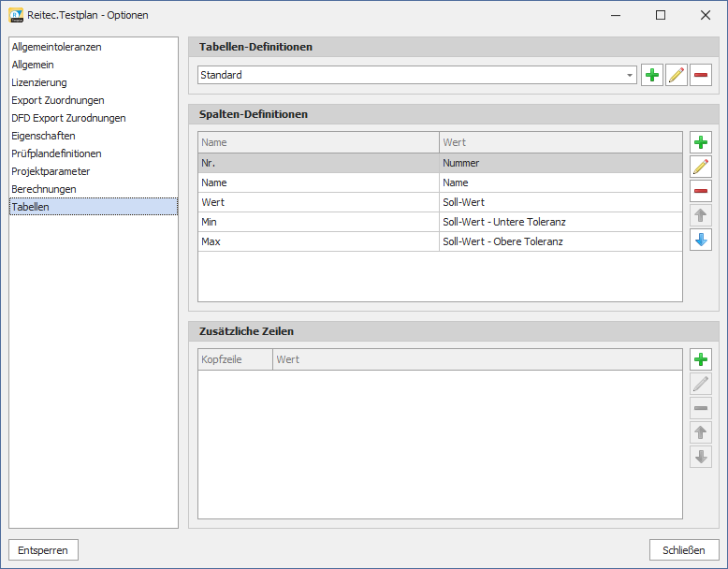Image resolution: width=728 pixels, height=569 pixels.
Task: Click the Kopfzeile column header
Action: [x=235, y=359]
